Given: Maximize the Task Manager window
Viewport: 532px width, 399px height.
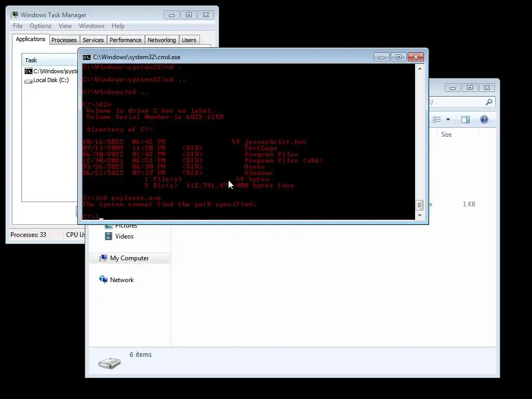Looking at the screenshot, I should tap(189, 15).
